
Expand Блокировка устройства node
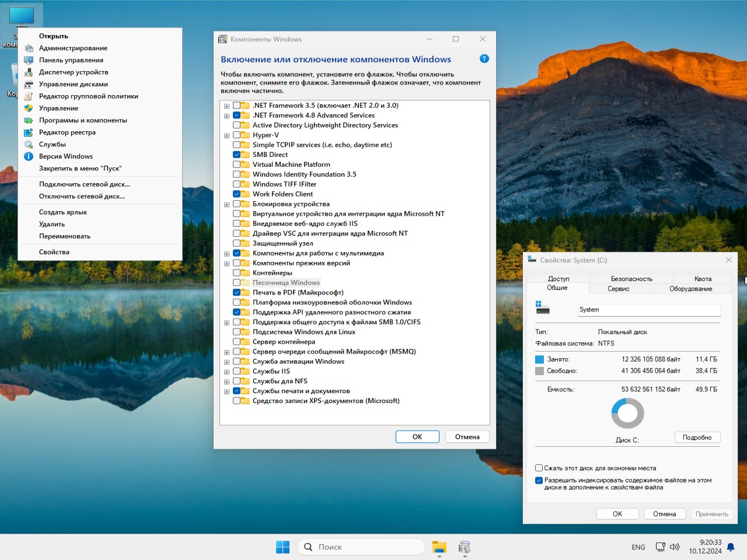tap(226, 205)
